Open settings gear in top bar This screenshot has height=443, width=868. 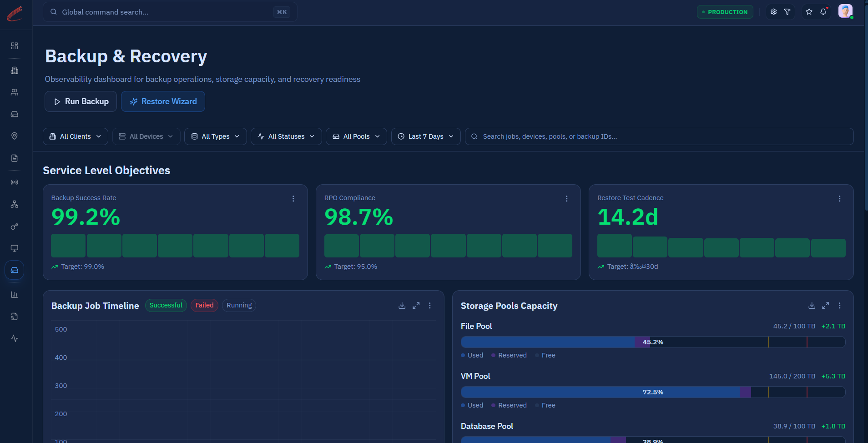773,12
